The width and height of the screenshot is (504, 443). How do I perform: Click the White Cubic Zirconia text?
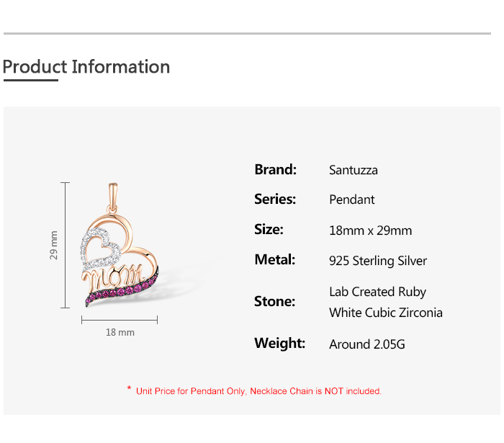point(386,313)
